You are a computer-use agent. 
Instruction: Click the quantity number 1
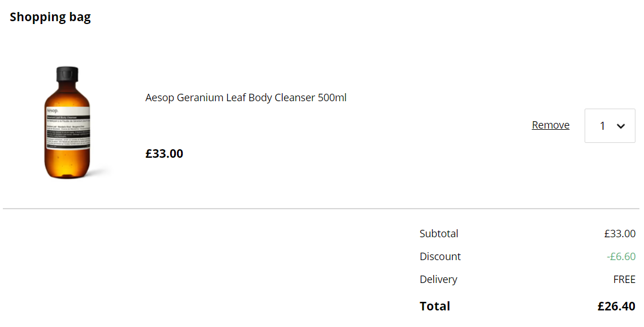tap(602, 126)
